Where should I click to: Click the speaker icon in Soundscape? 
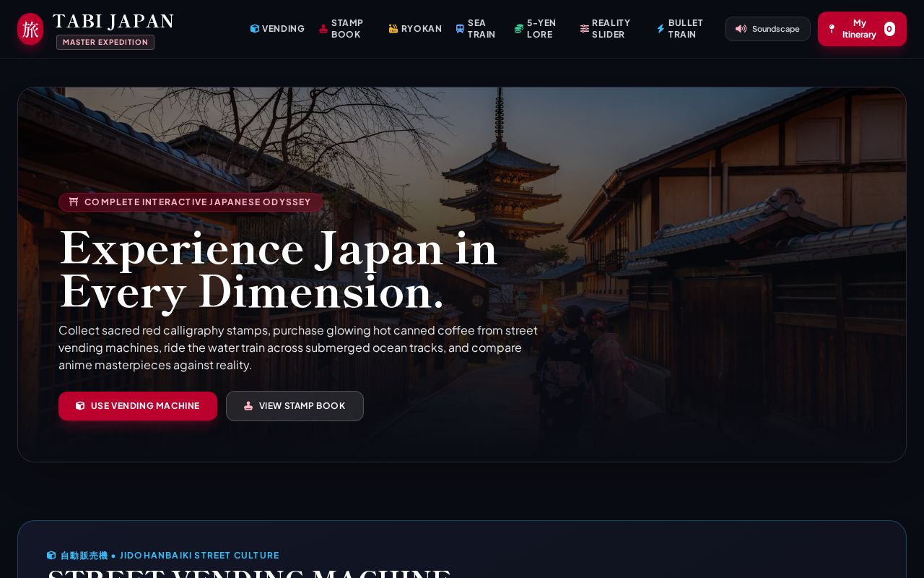point(741,29)
